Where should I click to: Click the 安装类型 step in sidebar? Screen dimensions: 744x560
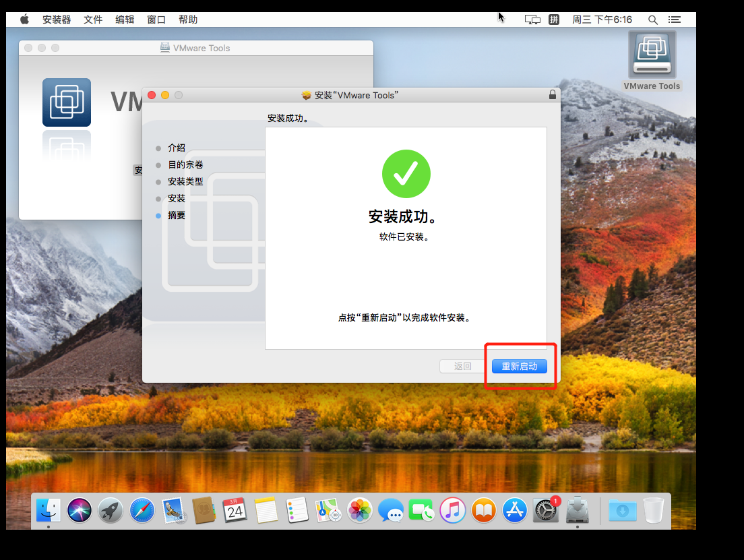click(185, 182)
